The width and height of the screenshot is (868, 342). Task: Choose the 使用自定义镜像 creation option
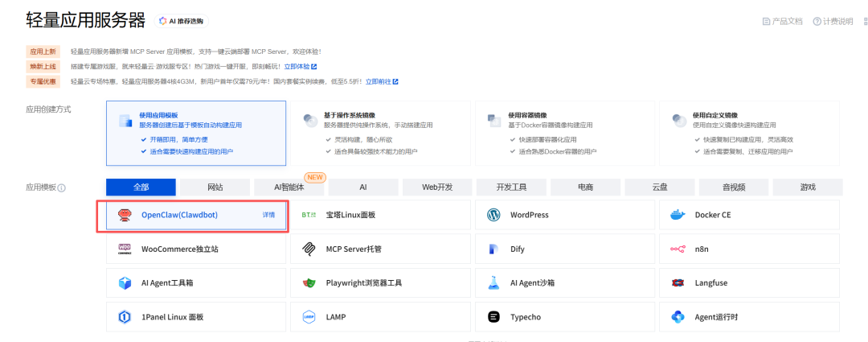point(749,131)
